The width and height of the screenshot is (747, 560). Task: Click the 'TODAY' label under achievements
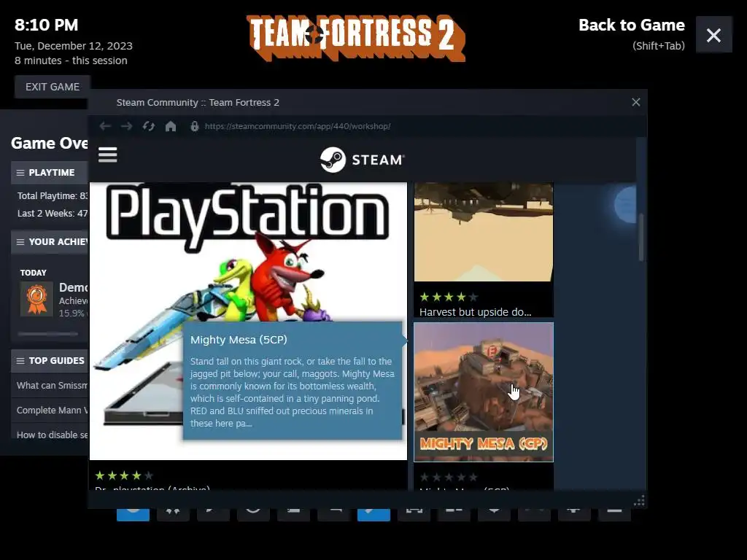point(34,273)
